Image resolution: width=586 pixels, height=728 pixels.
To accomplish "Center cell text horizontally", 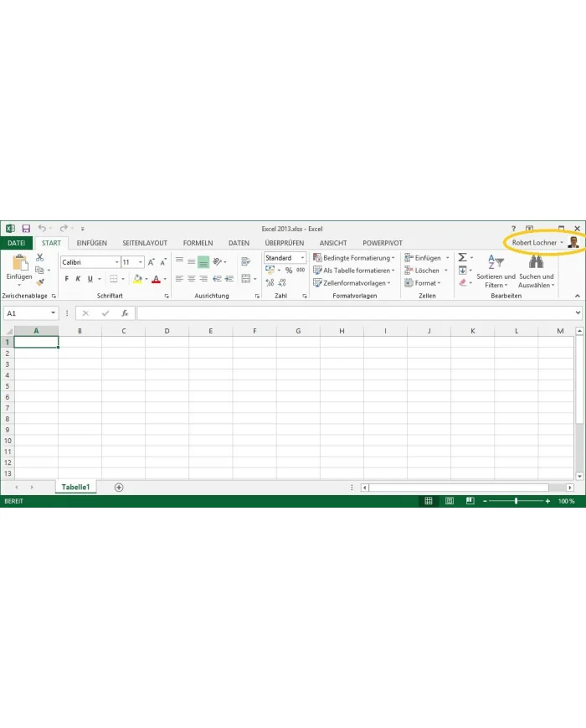I will (191, 279).
